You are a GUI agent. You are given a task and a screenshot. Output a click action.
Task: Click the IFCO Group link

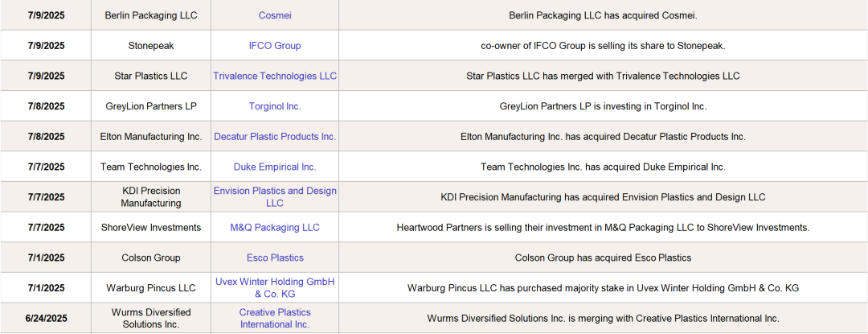click(x=275, y=46)
